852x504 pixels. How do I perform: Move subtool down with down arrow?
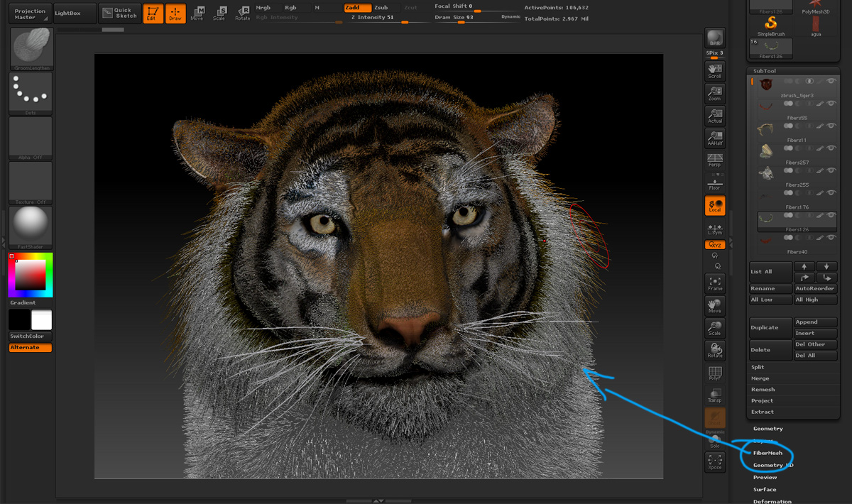pos(827,267)
